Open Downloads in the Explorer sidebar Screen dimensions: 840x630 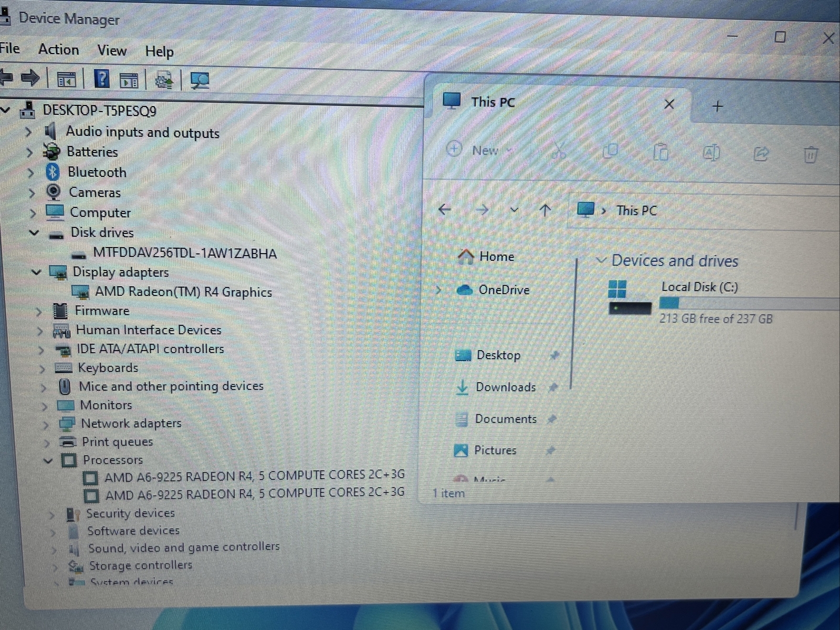(x=496, y=387)
